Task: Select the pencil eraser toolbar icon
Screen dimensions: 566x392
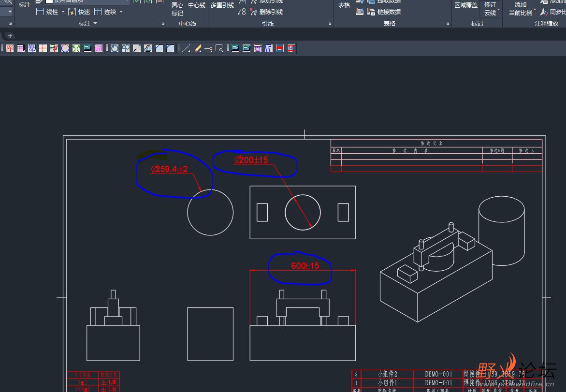Action: tap(198, 48)
